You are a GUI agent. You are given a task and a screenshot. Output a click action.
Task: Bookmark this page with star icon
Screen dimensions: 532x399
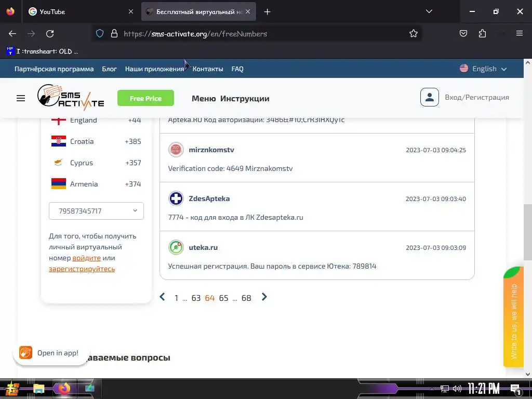click(x=413, y=34)
